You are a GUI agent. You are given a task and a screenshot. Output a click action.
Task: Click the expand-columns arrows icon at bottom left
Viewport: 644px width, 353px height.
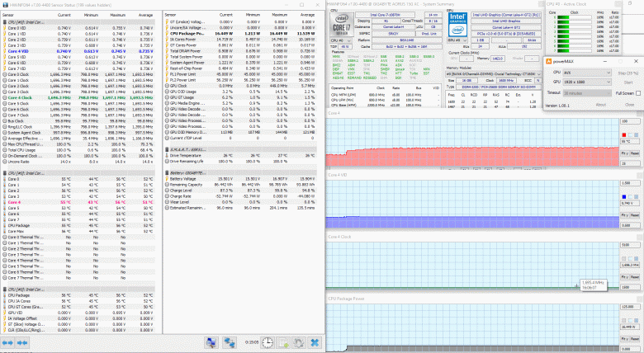[9, 342]
